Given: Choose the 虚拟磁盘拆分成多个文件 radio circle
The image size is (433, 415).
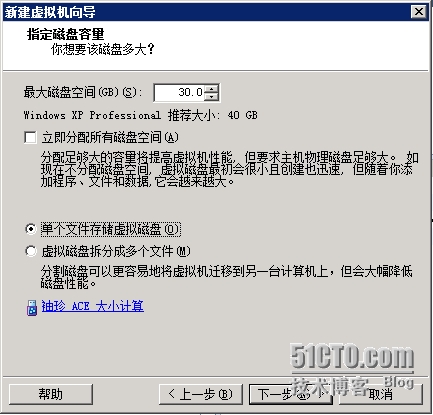Looking at the screenshot, I should click(x=30, y=251).
